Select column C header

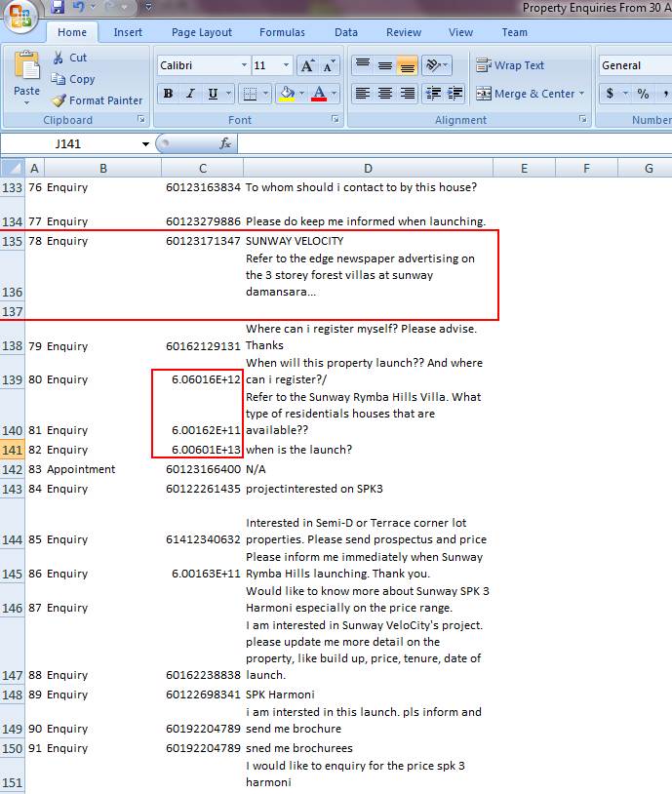click(203, 168)
